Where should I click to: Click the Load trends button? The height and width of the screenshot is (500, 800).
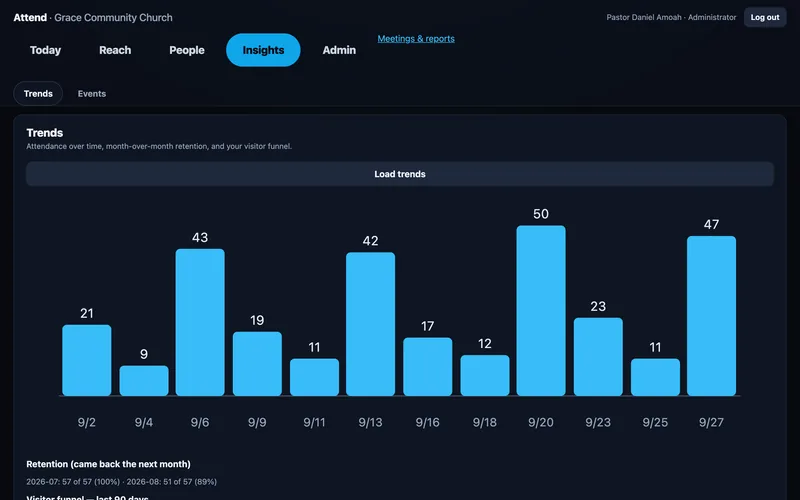tap(400, 174)
